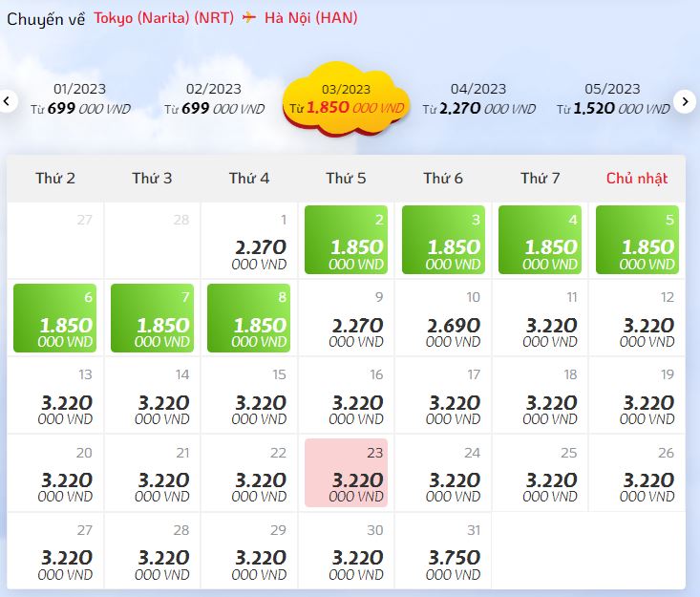Go to previous months with left arrow
This screenshot has width=700, height=597.
pyautogui.click(x=7, y=101)
